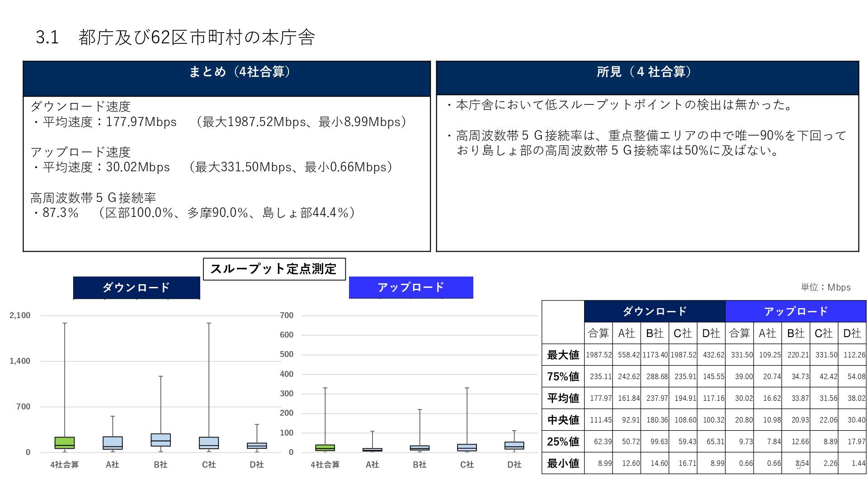Click the 30.02 upload average cell
868x488 pixels.
(740, 398)
